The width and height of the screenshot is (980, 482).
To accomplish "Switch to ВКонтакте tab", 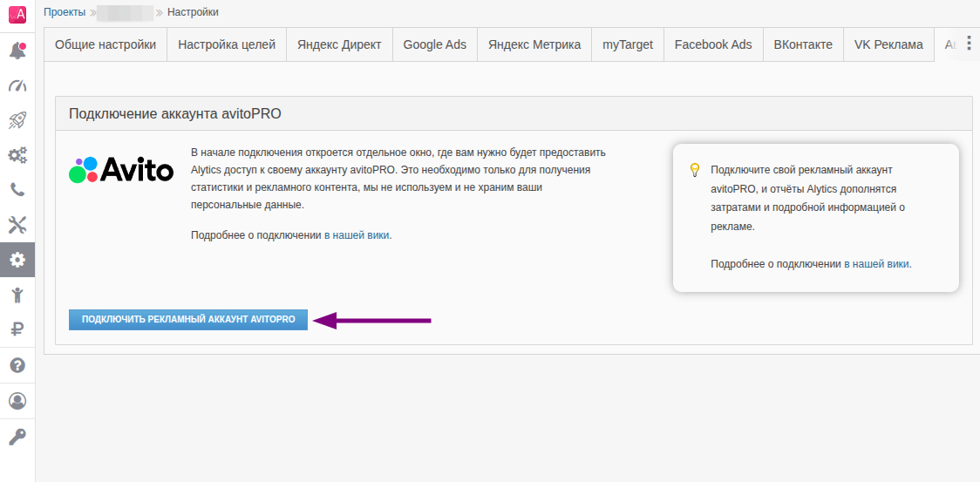I will 803,45.
